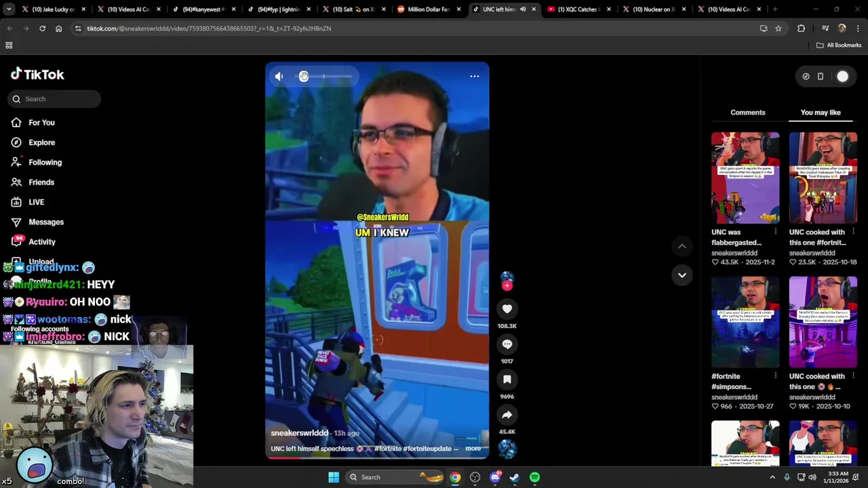Open the For You feed

41,123
